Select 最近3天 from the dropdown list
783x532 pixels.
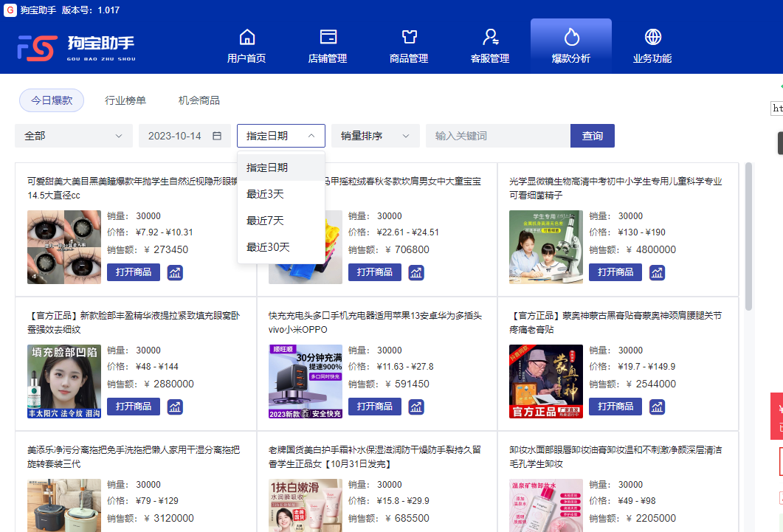tap(281, 194)
